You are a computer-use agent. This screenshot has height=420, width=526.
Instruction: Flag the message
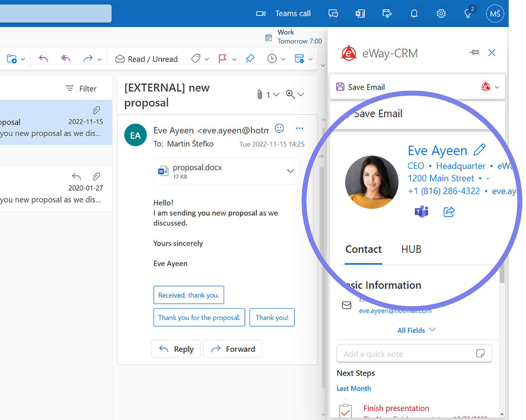click(x=223, y=59)
